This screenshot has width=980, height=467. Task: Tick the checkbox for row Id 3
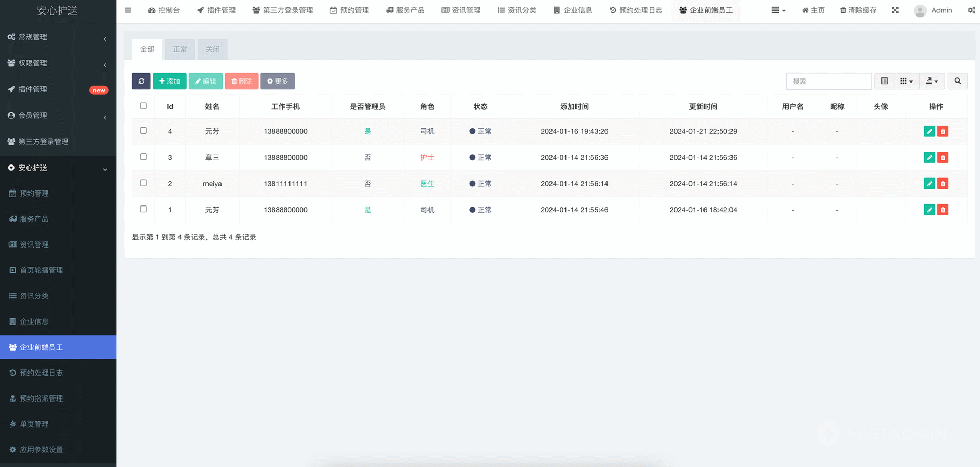tap(143, 157)
